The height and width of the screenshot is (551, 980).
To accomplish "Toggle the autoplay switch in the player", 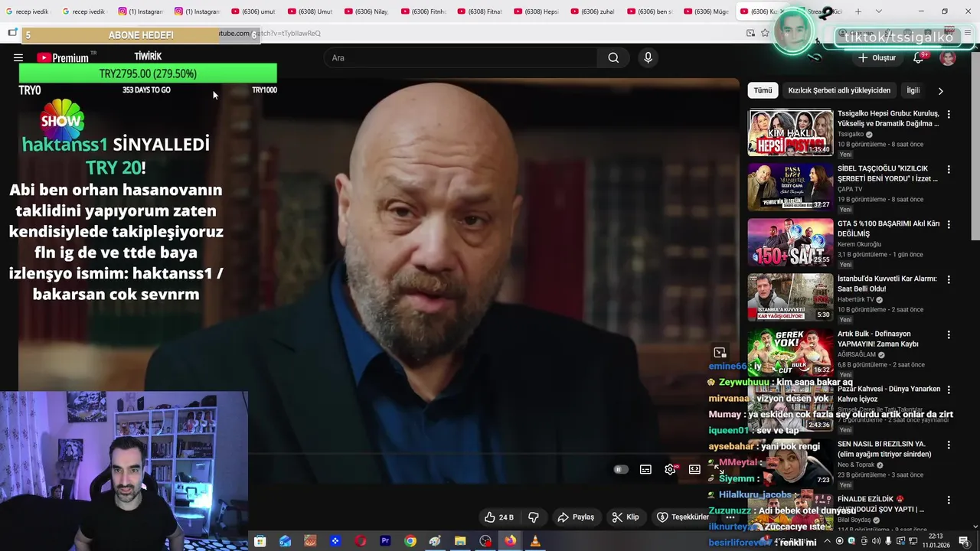I will click(621, 469).
